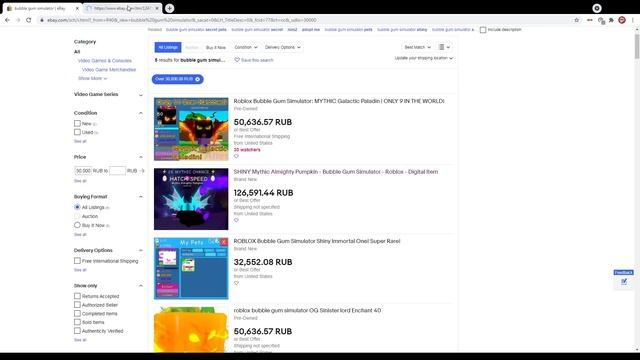Image resolution: width=640 pixels, height=360 pixels.
Task: Open Best Match sort dropdown
Action: (x=417, y=47)
